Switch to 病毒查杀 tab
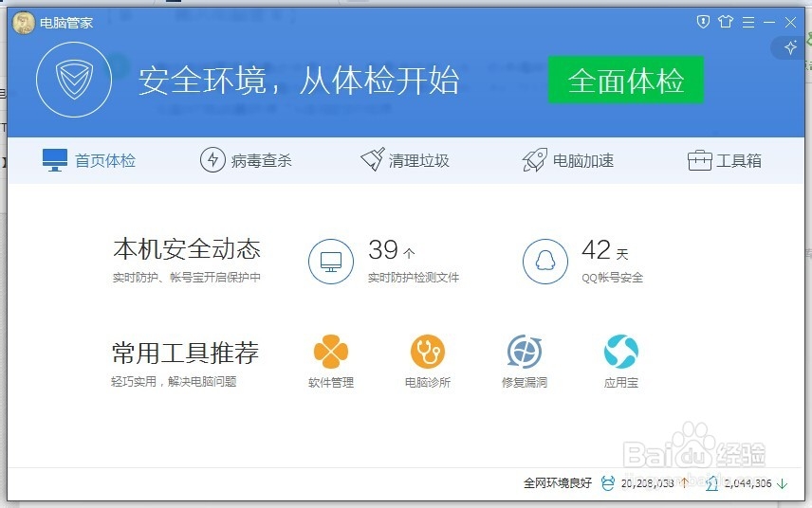The image size is (812, 508). click(246, 160)
